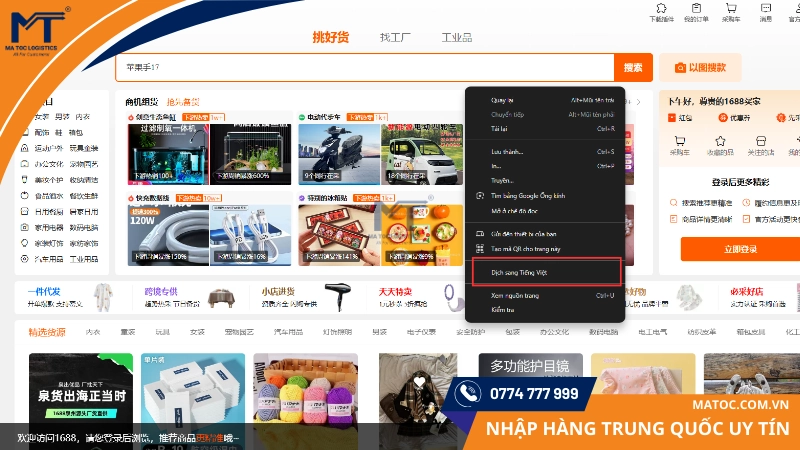Open the 多功能护目镜 product card
This screenshot has height=450, width=800.
pos(531,365)
